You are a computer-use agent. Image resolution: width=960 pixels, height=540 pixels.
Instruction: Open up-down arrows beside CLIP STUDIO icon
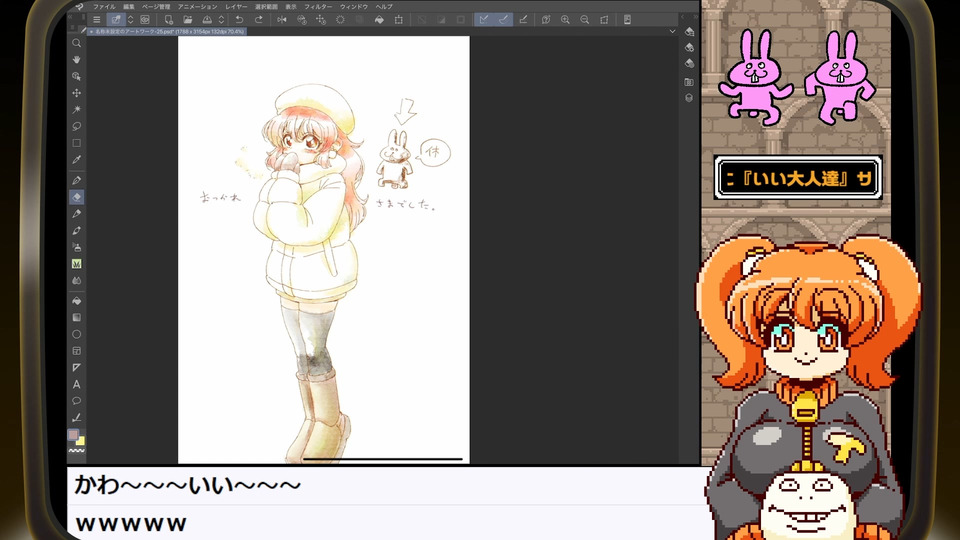pos(130,20)
